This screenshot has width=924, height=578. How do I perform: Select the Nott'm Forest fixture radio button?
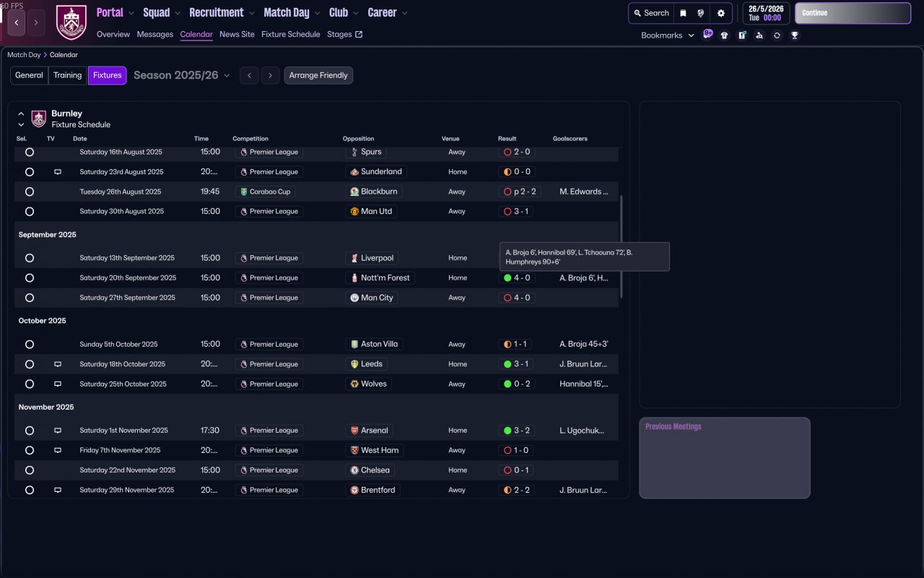(30, 278)
